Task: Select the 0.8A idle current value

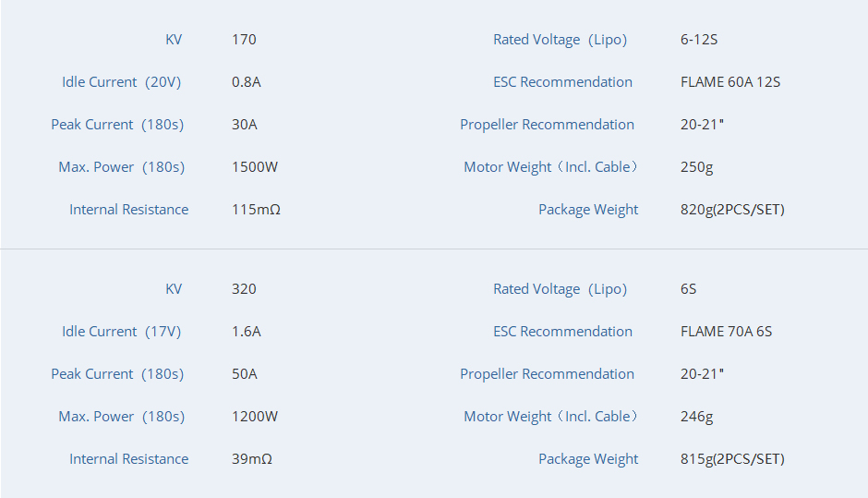Action: coord(246,82)
